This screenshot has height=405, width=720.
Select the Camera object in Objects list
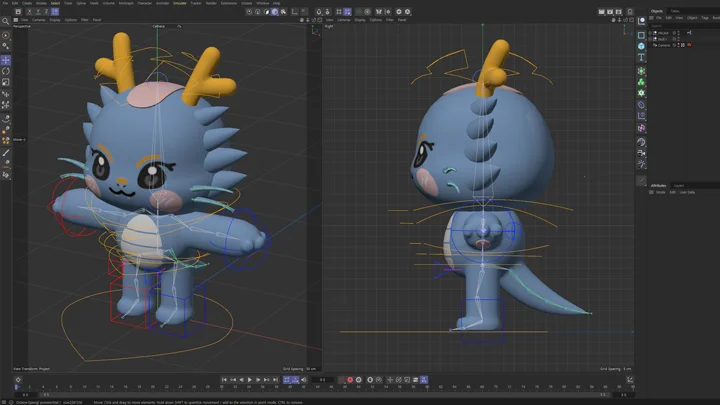point(664,45)
